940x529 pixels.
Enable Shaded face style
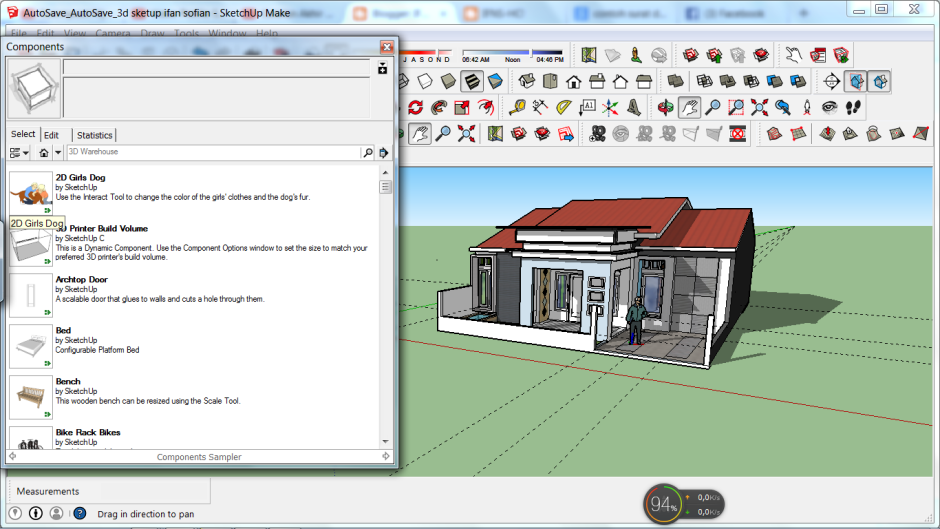(448, 81)
